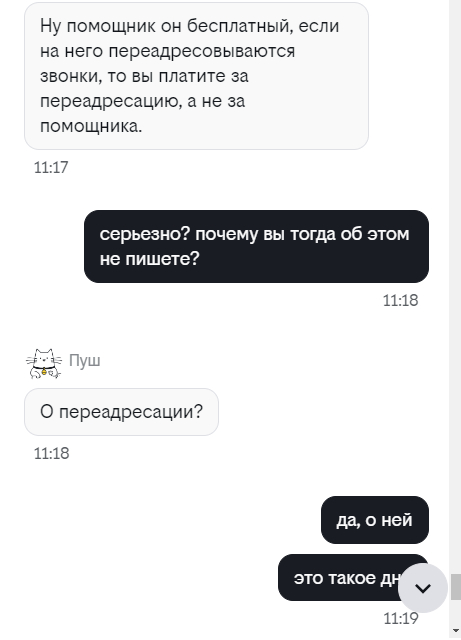Viewport: 461px width, 640px height.
Task: Click the scrollbar track above the thumb
Action: click(456, 286)
